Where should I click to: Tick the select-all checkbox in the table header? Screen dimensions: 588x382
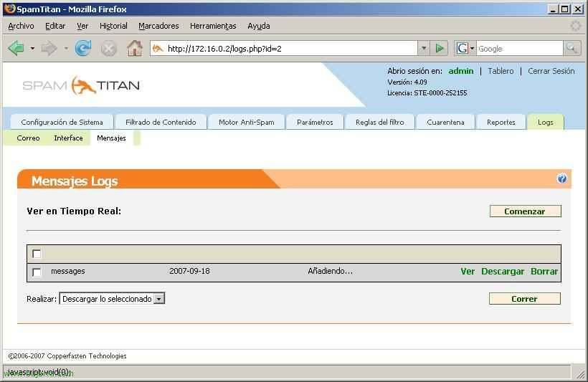(x=37, y=254)
